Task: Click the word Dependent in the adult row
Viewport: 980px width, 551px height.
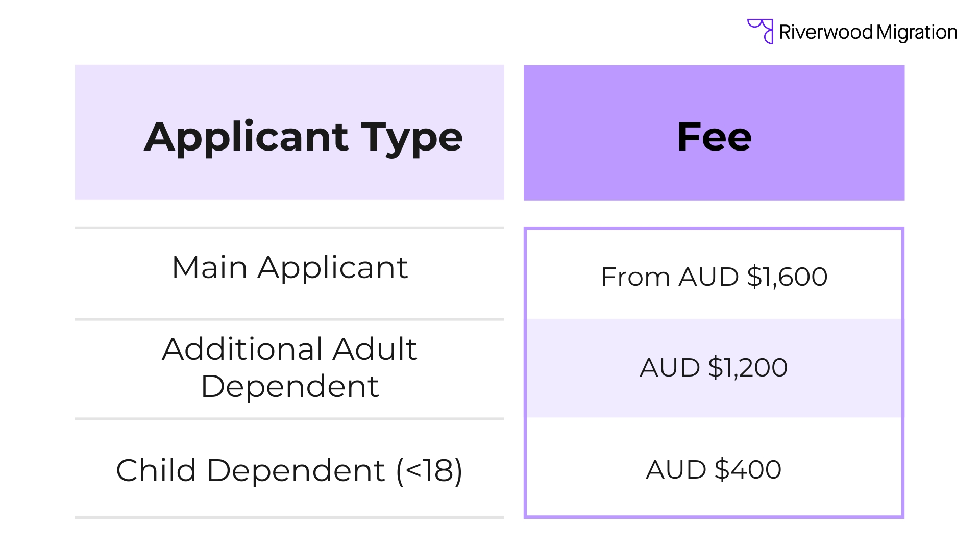Action: click(290, 386)
